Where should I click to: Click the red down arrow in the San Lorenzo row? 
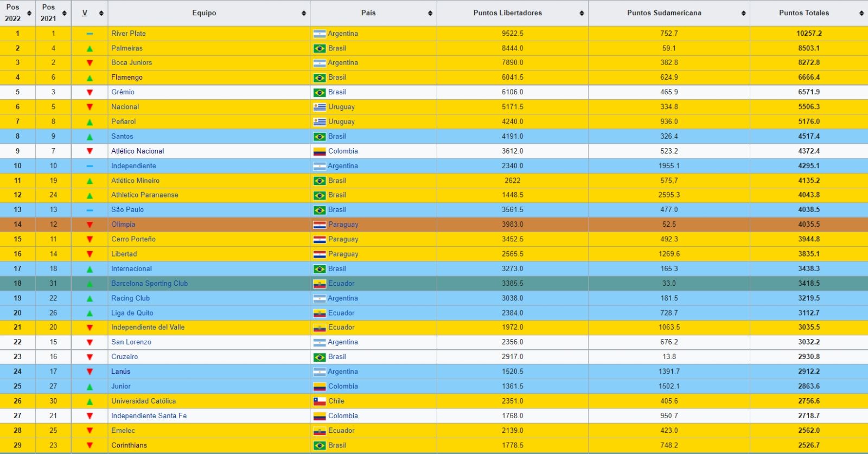point(90,343)
